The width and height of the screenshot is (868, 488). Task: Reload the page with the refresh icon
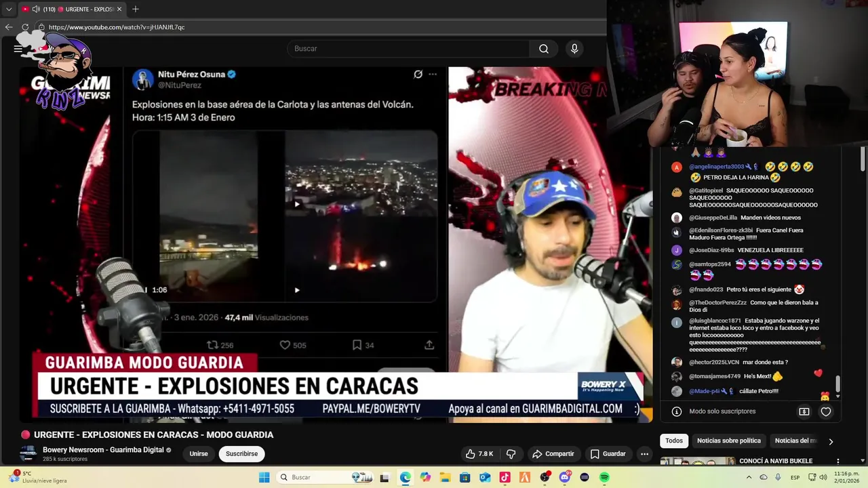(x=25, y=27)
